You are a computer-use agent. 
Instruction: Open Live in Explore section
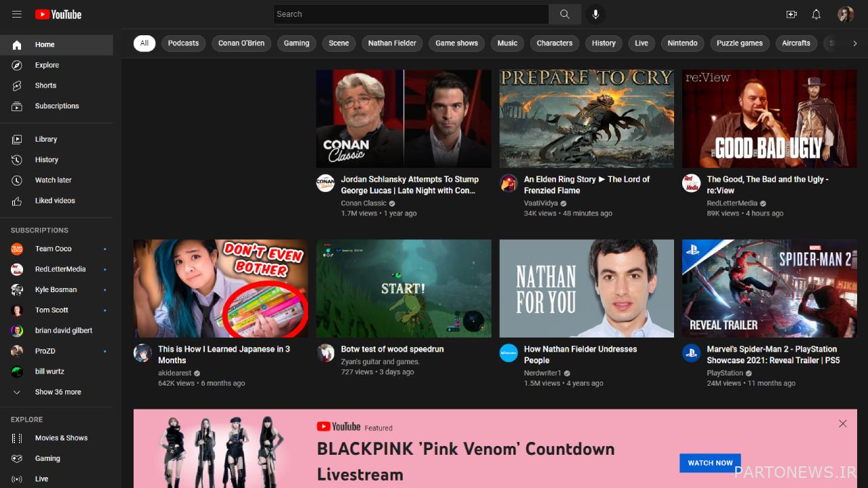click(x=56, y=479)
